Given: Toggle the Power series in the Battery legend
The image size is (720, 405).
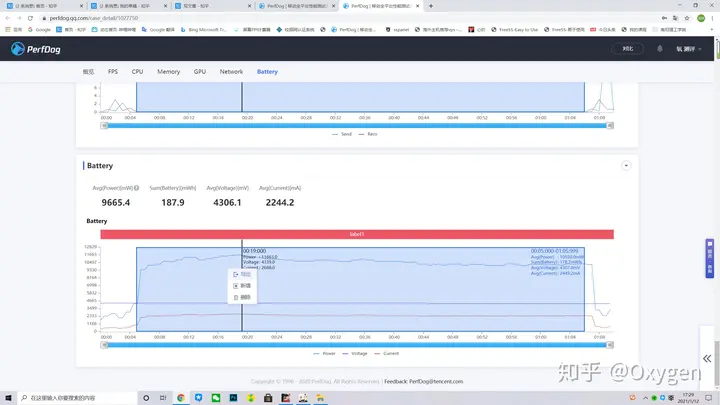Looking at the screenshot, I should click(x=324, y=354).
